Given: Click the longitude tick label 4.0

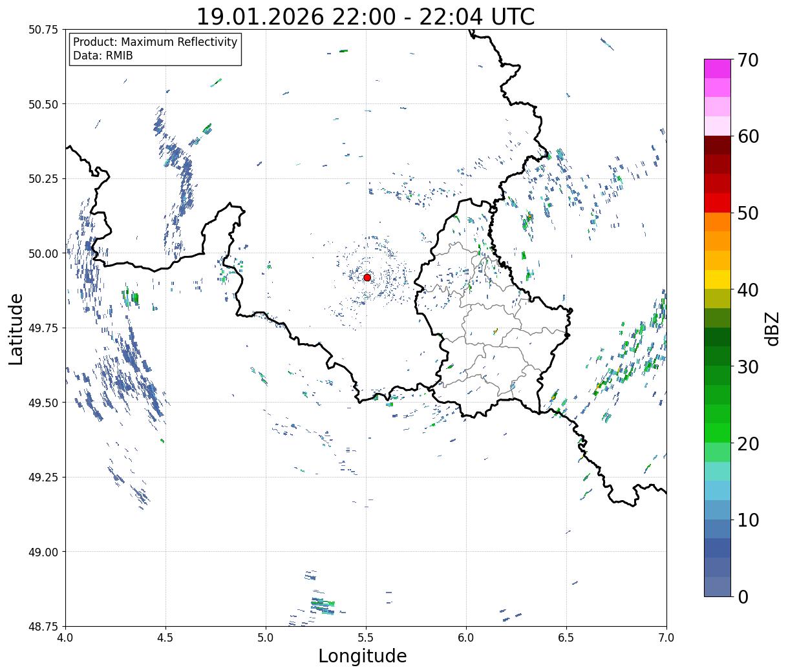Looking at the screenshot, I should (x=65, y=638).
